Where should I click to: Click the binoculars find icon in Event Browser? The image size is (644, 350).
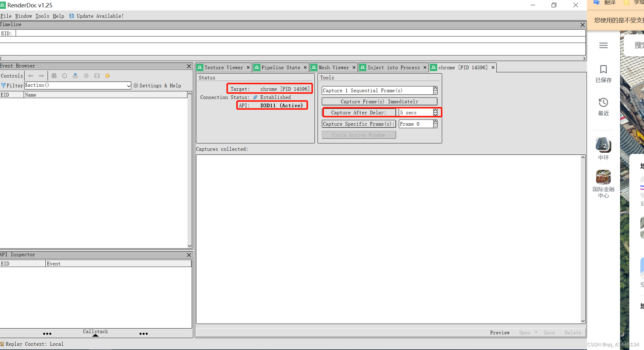tap(54, 76)
